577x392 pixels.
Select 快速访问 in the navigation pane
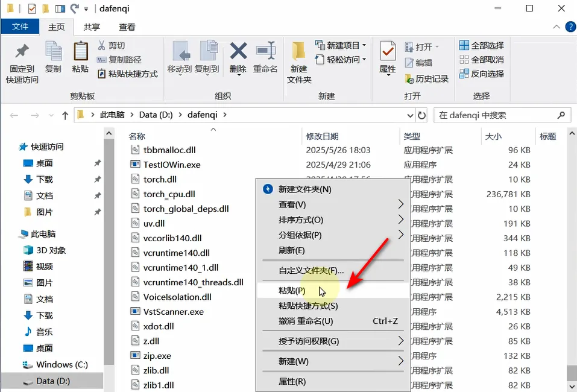coord(41,147)
